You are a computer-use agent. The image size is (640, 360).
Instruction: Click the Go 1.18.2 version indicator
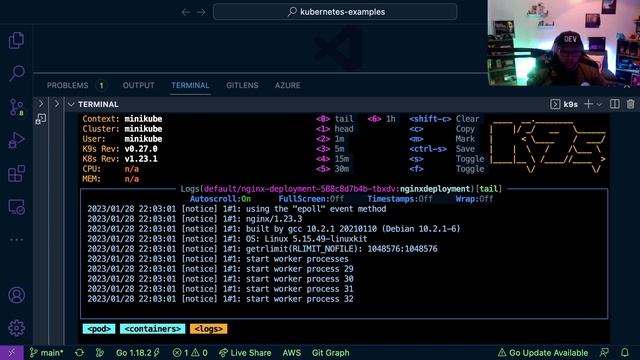point(138,353)
